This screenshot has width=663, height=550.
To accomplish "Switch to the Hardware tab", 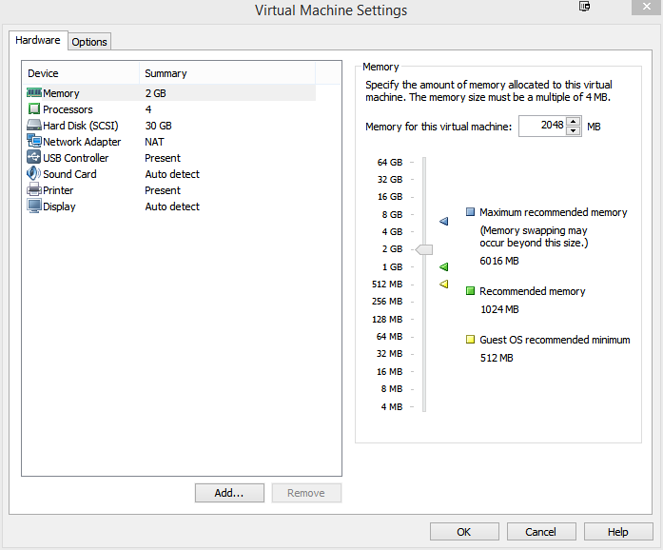I will (38, 40).
